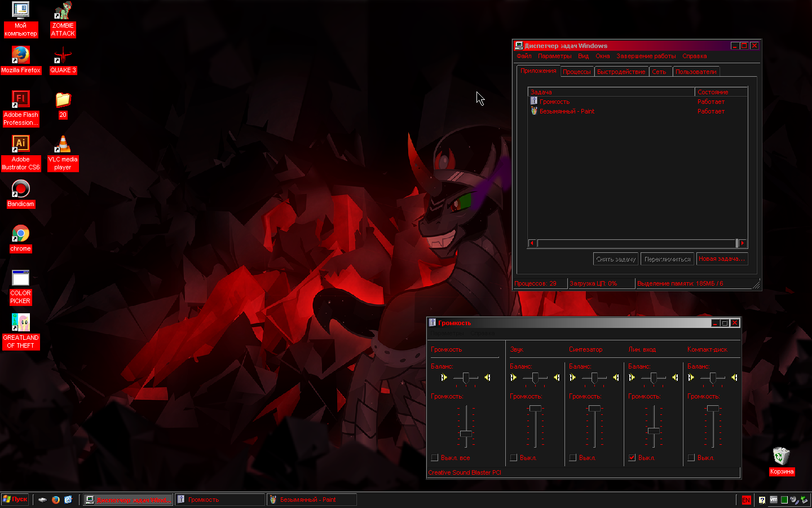Click the Безымянный - Paint taskbar button
This screenshot has height=508, width=812.
pyautogui.click(x=311, y=500)
